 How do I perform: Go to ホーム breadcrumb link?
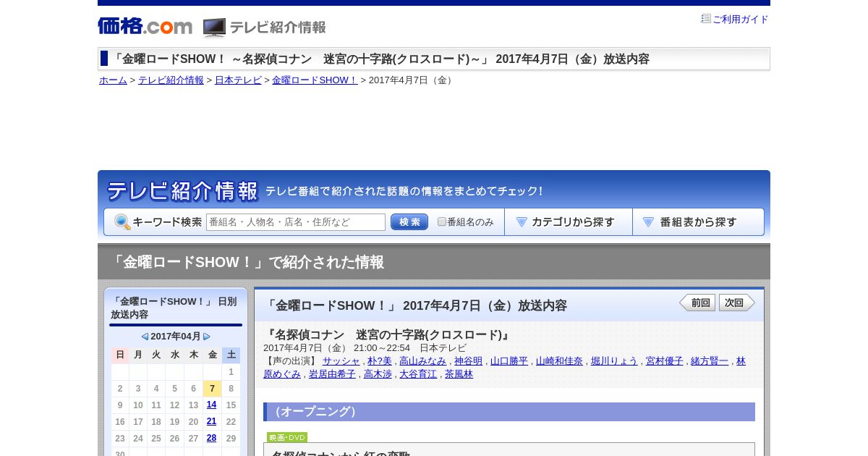tap(113, 80)
